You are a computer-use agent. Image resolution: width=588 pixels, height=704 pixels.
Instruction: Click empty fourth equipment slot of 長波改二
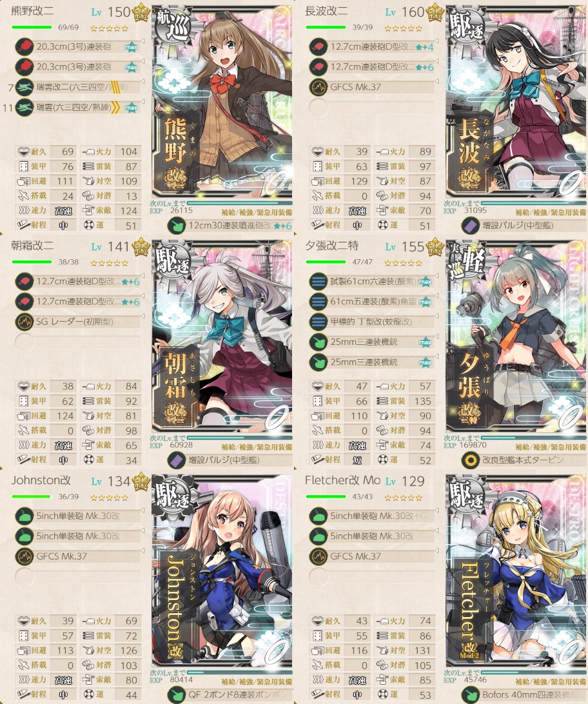(x=371, y=107)
